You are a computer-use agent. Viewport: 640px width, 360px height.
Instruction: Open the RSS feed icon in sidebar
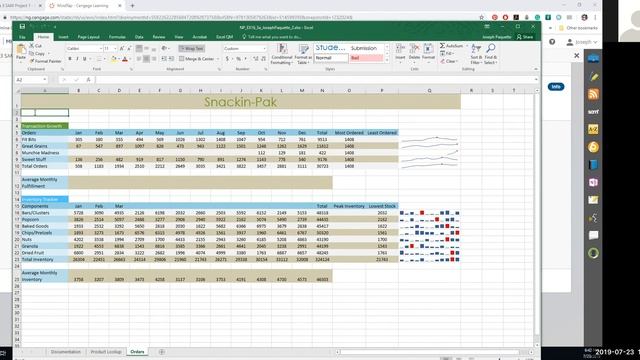[x=593, y=94]
